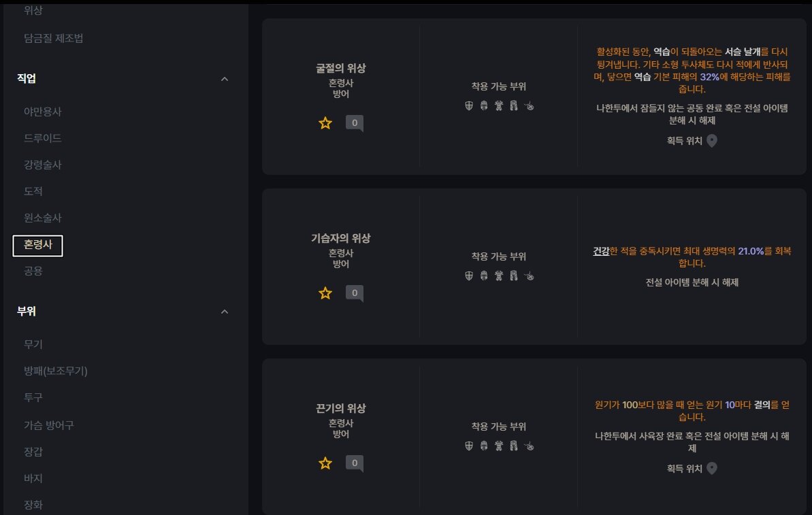Click the shield slot icon on 굴절의 위상
The height and width of the screenshot is (515, 812).
click(x=469, y=105)
